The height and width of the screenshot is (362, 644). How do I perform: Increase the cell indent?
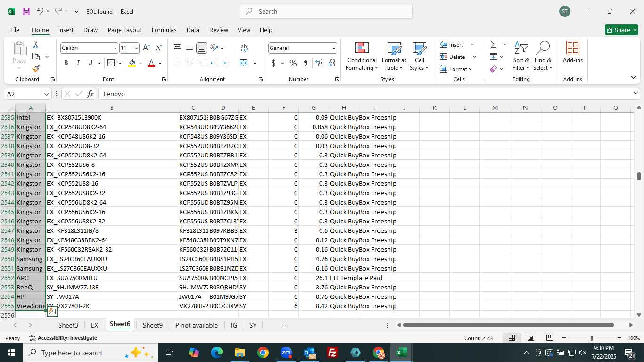pyautogui.click(x=226, y=63)
